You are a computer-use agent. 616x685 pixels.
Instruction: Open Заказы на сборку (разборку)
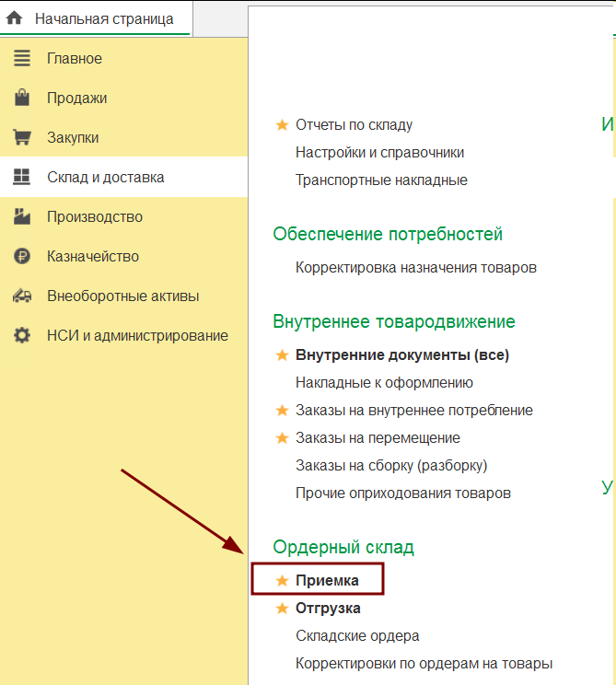[391, 466]
